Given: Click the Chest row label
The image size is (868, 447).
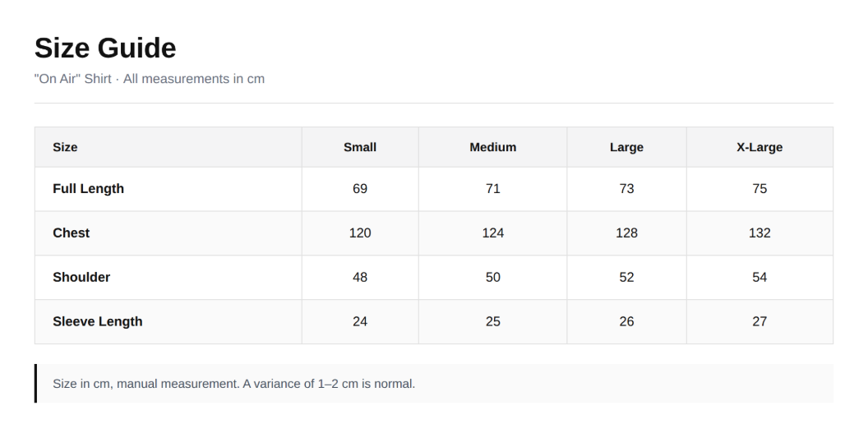Looking at the screenshot, I should point(71,233).
